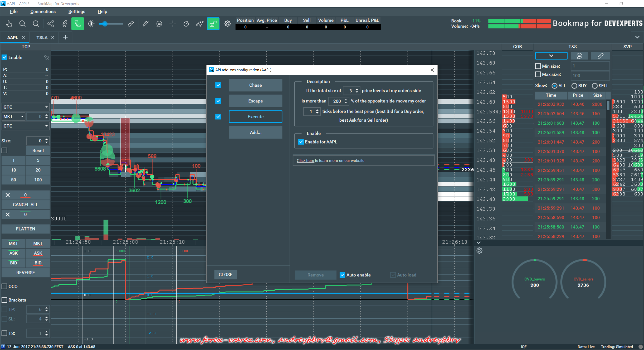
Task: Click the T&S panel link icon
Action: (x=600, y=56)
